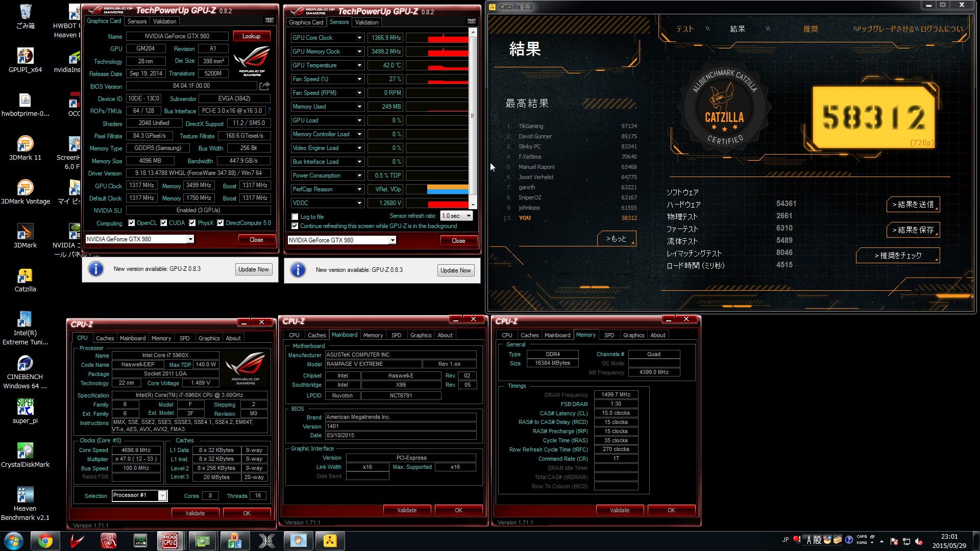Select the テスト tab in Catzilla

[x=685, y=29]
